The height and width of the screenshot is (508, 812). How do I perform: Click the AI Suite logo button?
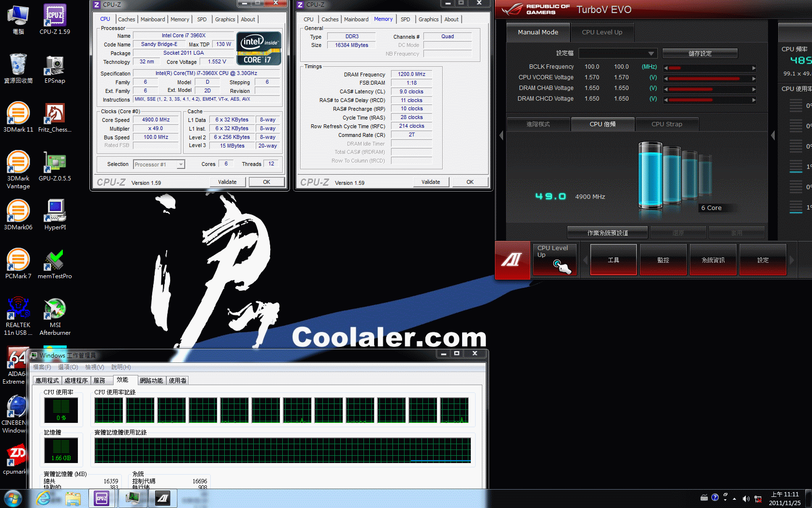(x=512, y=260)
